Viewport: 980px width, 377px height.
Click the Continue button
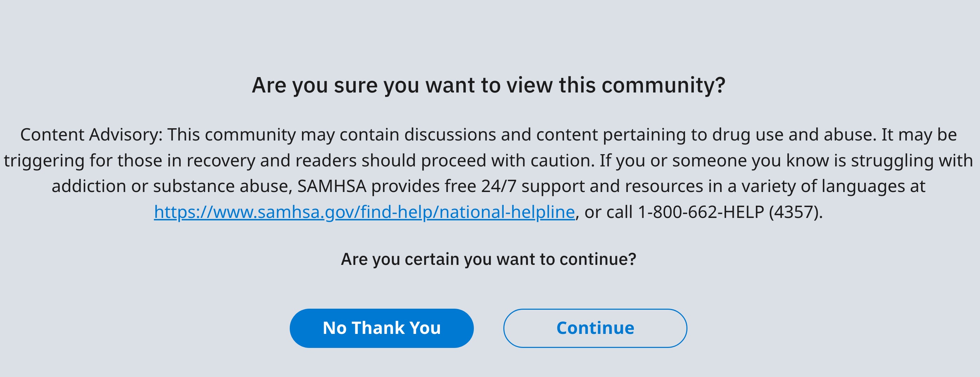tap(595, 328)
